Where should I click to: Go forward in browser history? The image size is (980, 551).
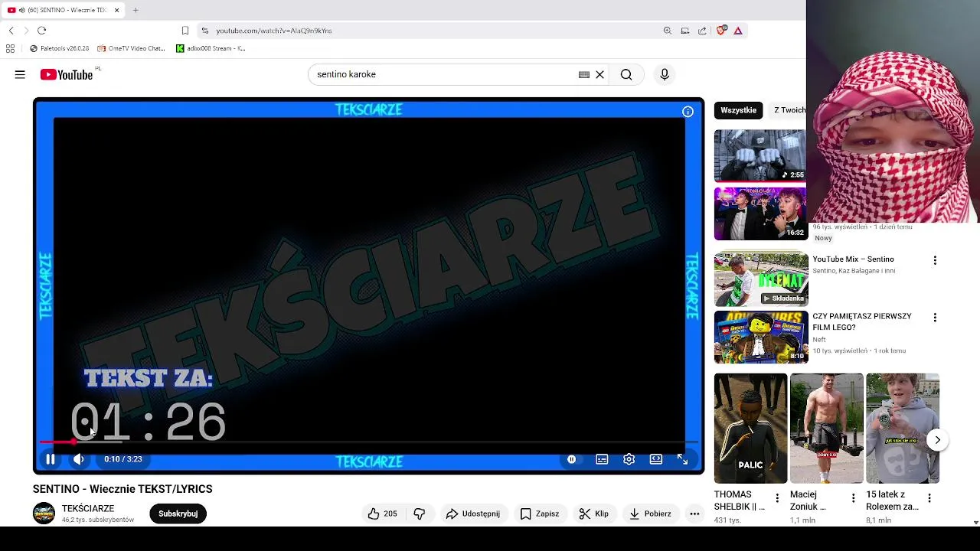point(26,31)
